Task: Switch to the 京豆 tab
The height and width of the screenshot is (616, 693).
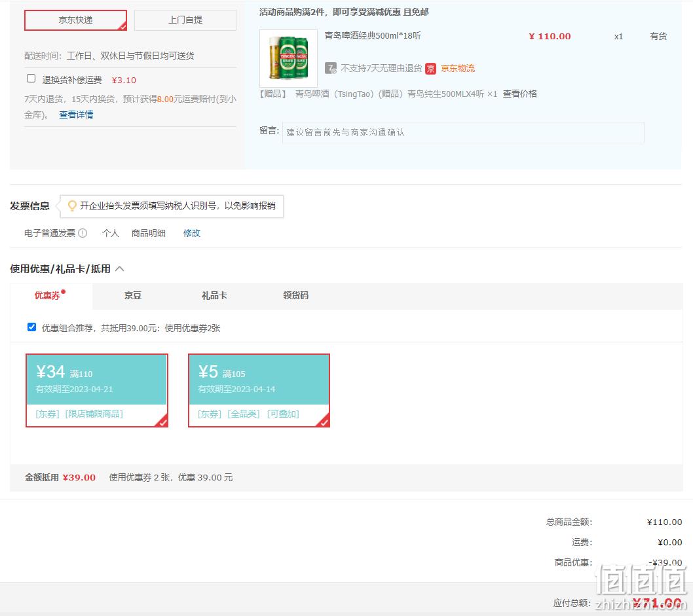Action: point(132,295)
